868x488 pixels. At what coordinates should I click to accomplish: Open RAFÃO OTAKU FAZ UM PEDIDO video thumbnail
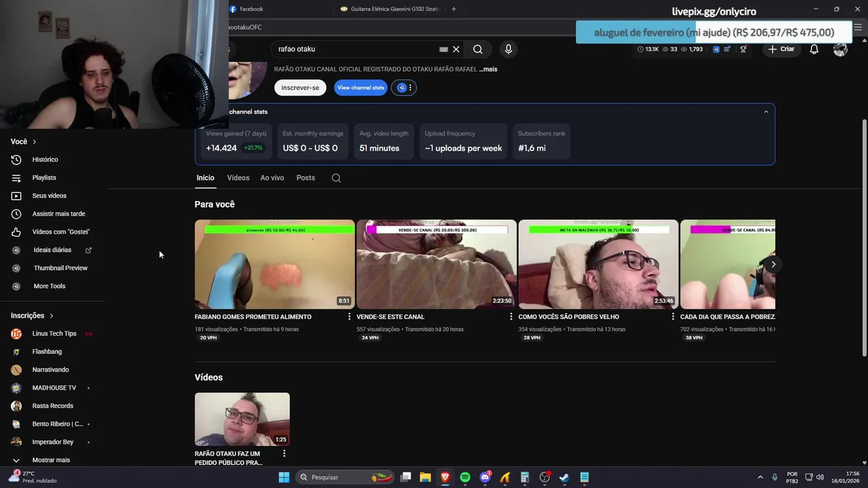click(242, 419)
